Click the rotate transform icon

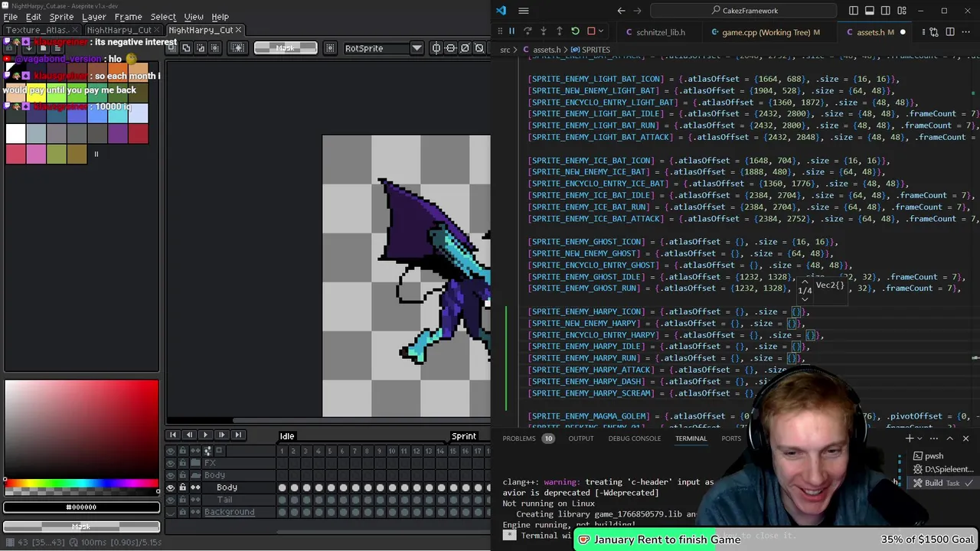click(x=465, y=48)
